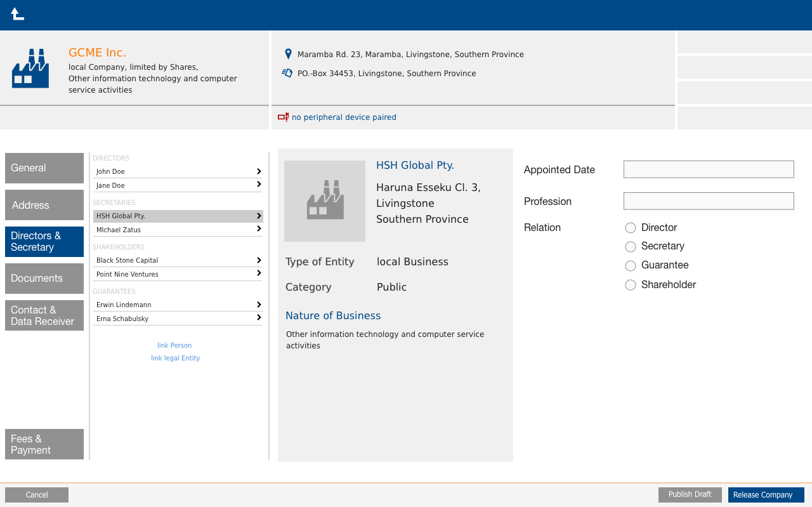Click the link Person link
Viewport: 812px width, 507px height.
pyautogui.click(x=174, y=346)
